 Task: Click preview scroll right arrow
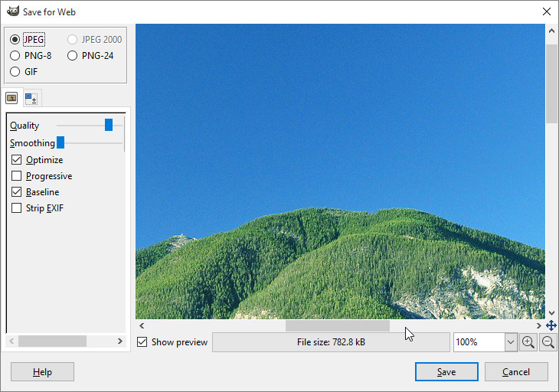(539, 325)
